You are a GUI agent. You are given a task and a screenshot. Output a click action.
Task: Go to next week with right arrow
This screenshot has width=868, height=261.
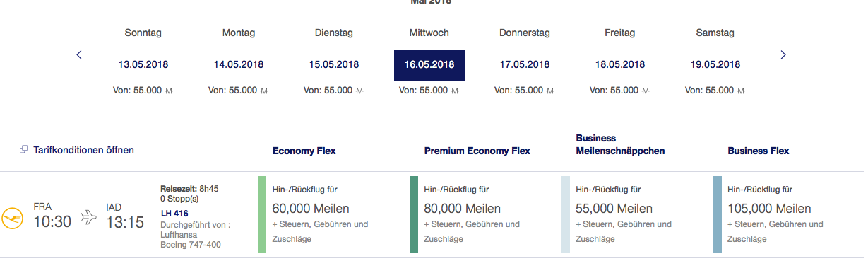pos(783,54)
